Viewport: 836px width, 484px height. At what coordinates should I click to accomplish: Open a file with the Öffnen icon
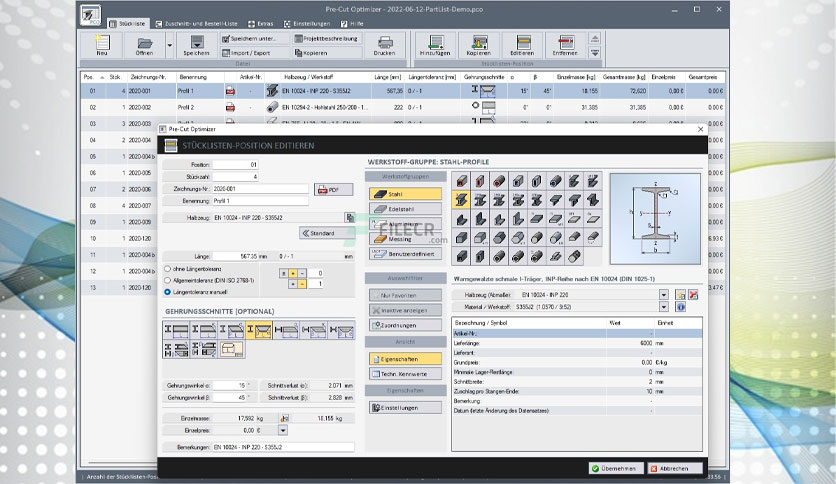pos(144,45)
